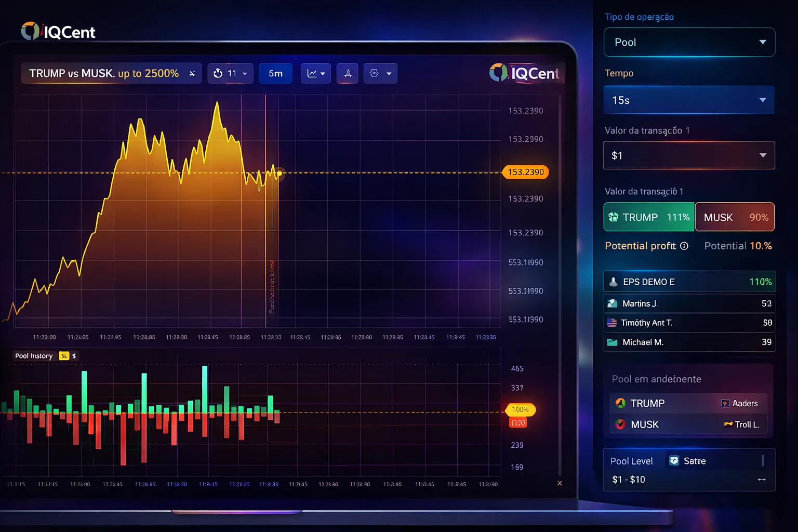Click the Timóthy Ant T. US flag icon

point(612,323)
